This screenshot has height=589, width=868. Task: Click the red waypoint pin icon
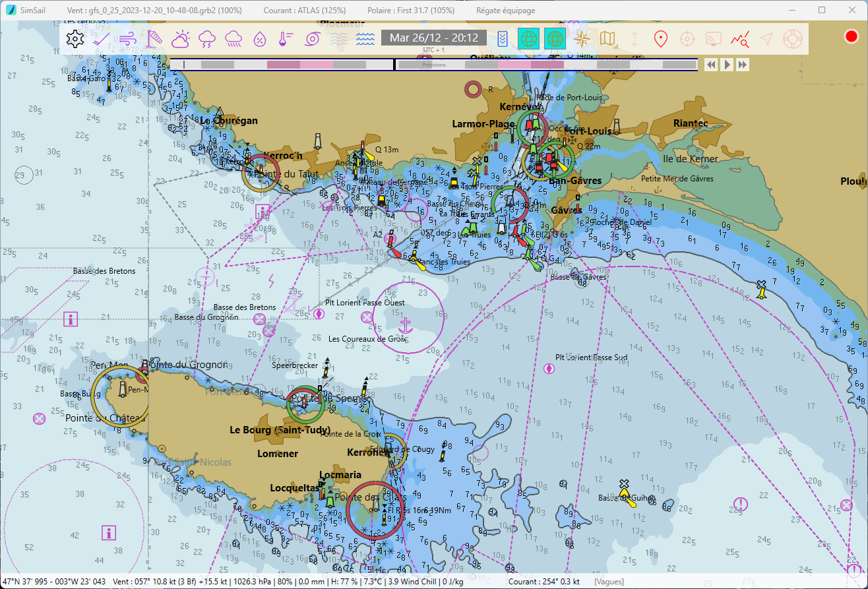660,39
